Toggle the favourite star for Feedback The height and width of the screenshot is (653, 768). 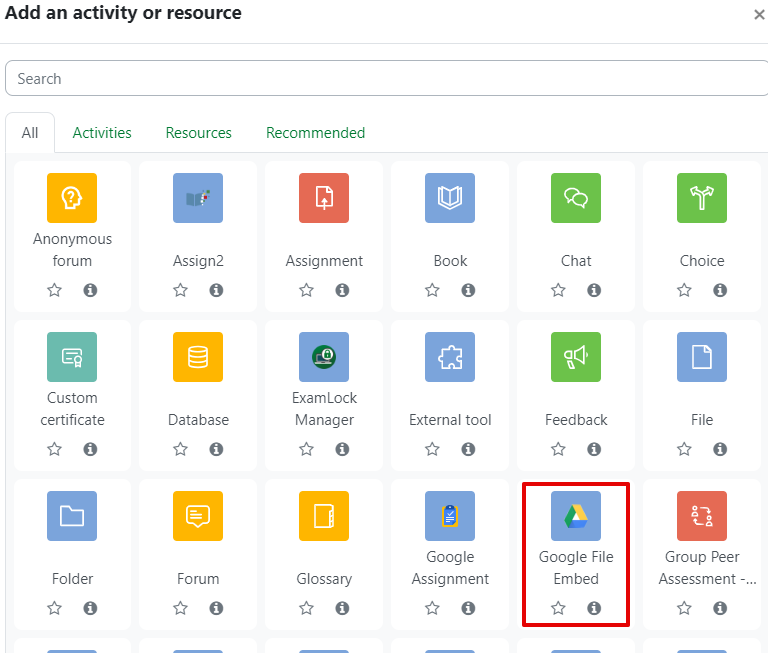(x=559, y=449)
